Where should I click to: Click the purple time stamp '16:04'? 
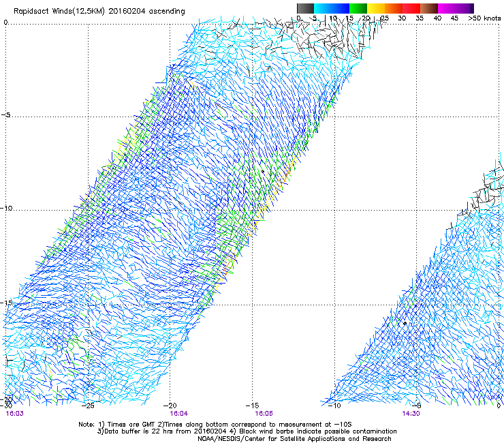tap(179, 414)
